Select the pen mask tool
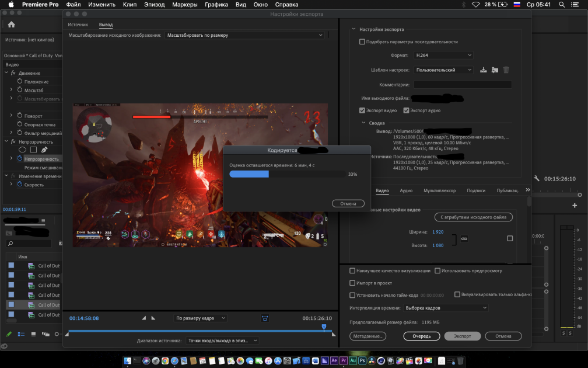The width and height of the screenshot is (588, 368). point(44,150)
